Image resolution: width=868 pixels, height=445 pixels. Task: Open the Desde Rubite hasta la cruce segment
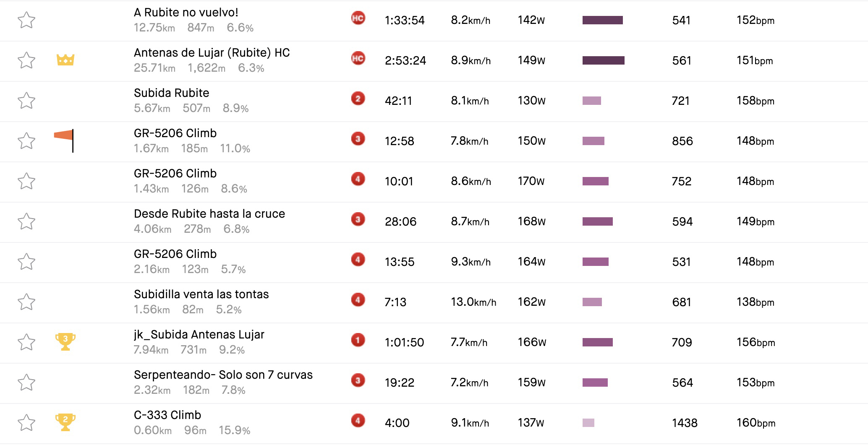[209, 214]
